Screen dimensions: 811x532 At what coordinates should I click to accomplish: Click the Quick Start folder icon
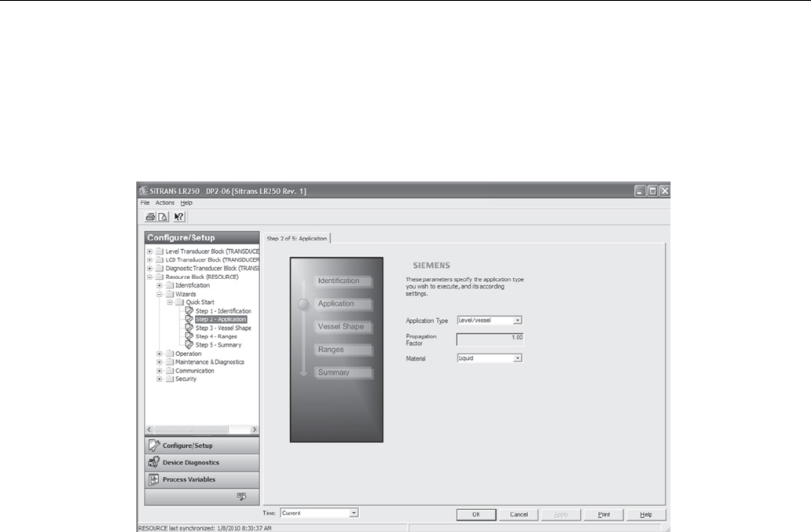click(179, 302)
